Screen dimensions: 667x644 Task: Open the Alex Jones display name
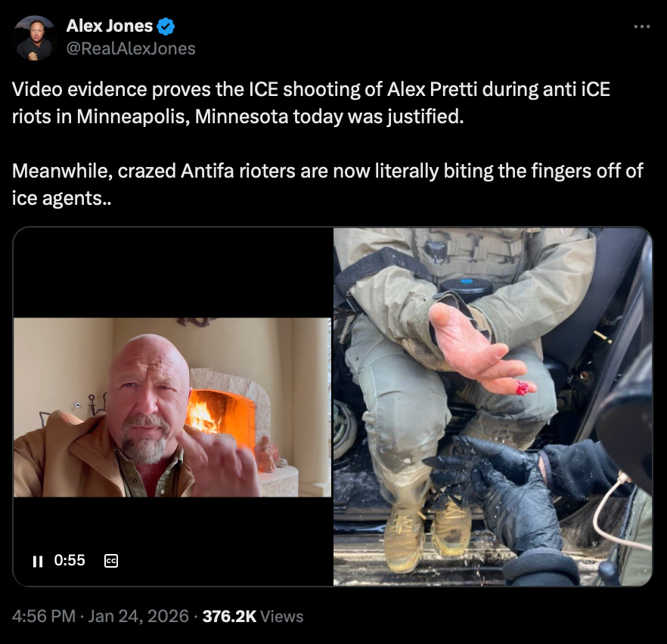point(110,26)
